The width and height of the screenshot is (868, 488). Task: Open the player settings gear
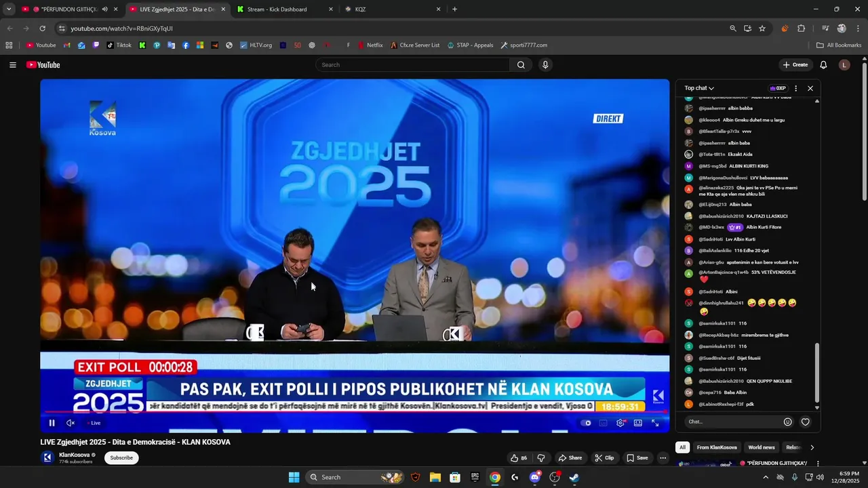pyautogui.click(x=620, y=423)
